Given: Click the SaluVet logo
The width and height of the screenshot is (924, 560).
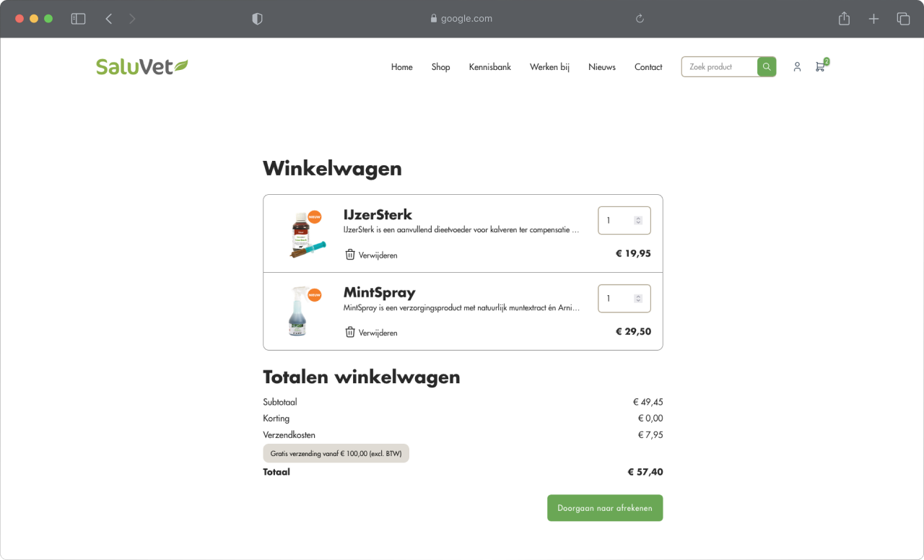Looking at the screenshot, I should [141, 67].
